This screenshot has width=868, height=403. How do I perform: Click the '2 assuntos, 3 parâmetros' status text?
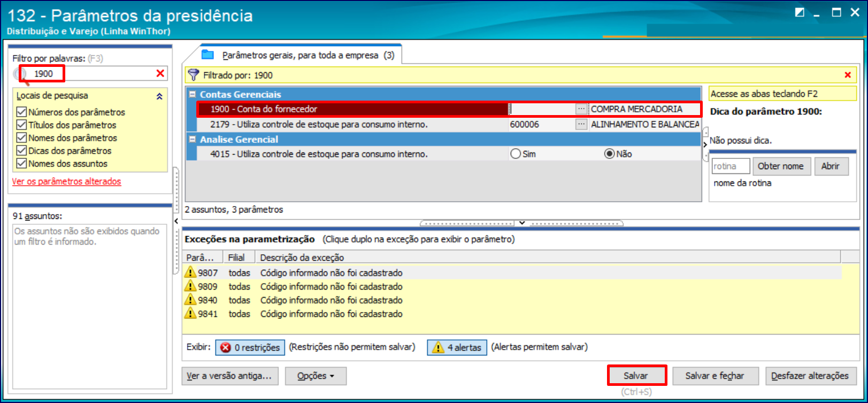point(234,209)
